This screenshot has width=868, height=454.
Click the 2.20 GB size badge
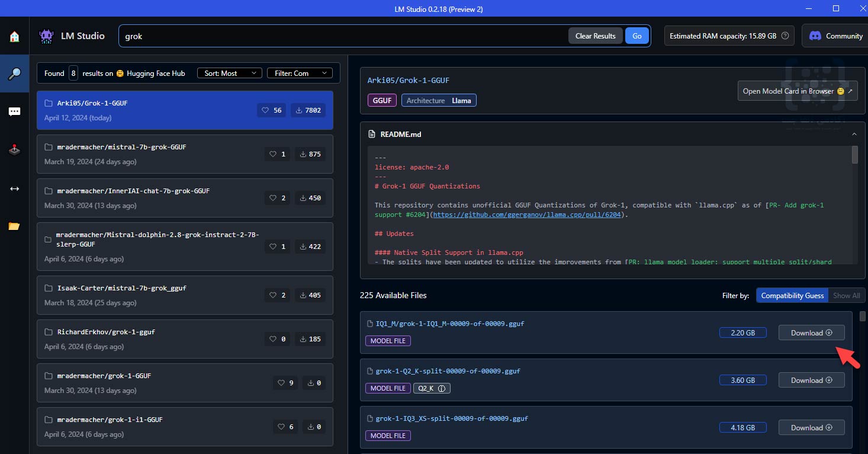pyautogui.click(x=742, y=332)
